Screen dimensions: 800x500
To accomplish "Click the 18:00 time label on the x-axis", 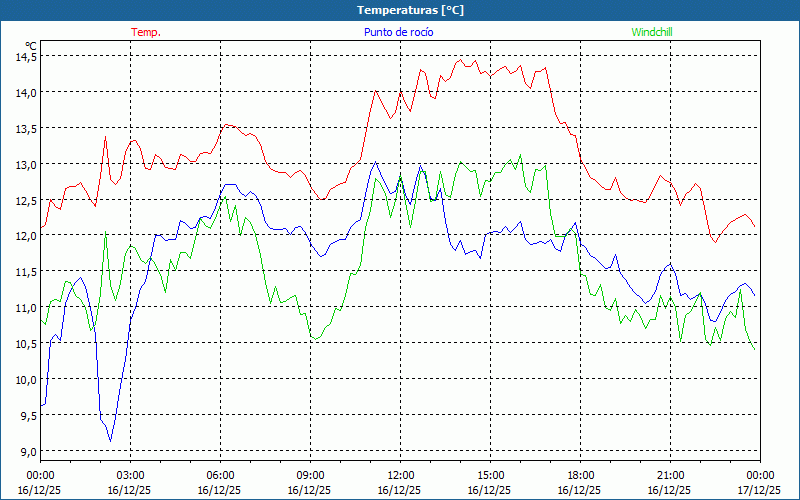I will tap(580, 476).
